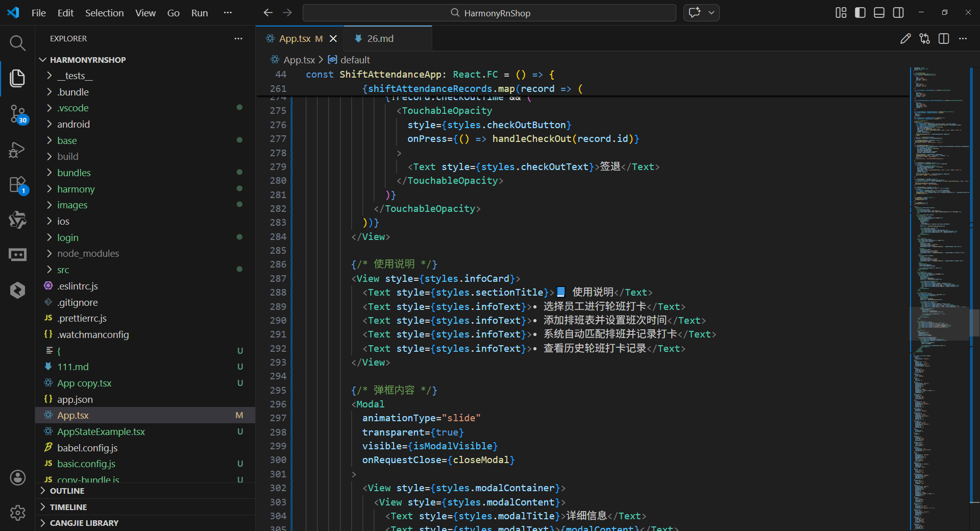Expand the .vscode folder
980x531 pixels.
(145, 108)
